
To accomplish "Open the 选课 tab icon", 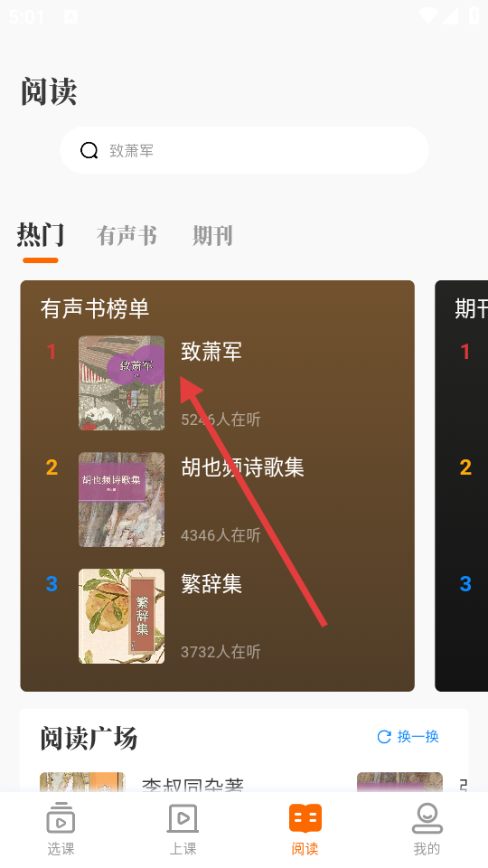I will click(x=61, y=818).
